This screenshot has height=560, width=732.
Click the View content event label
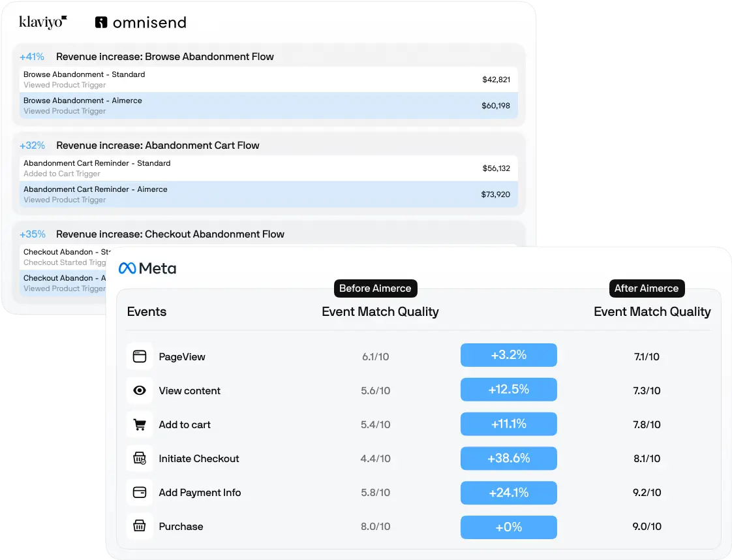(x=190, y=390)
